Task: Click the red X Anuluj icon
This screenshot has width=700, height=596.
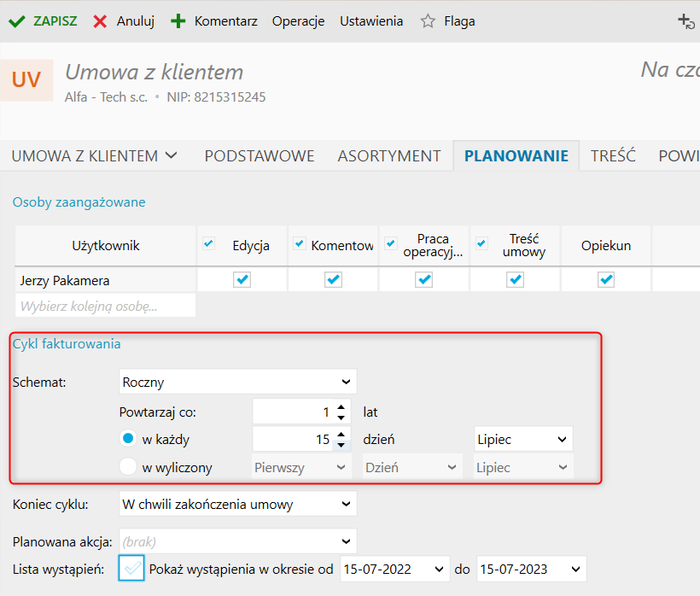Action: (100, 21)
